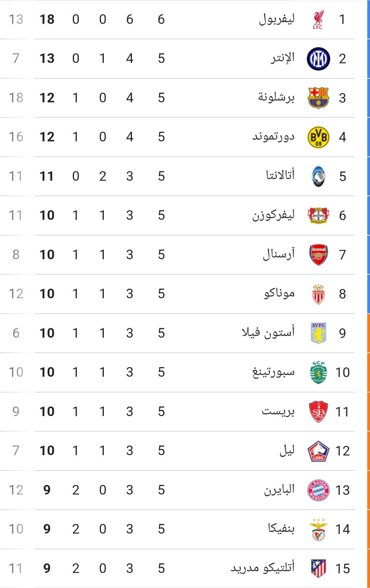Click the Atalanta club crest
This screenshot has width=370, height=588.
(x=318, y=176)
